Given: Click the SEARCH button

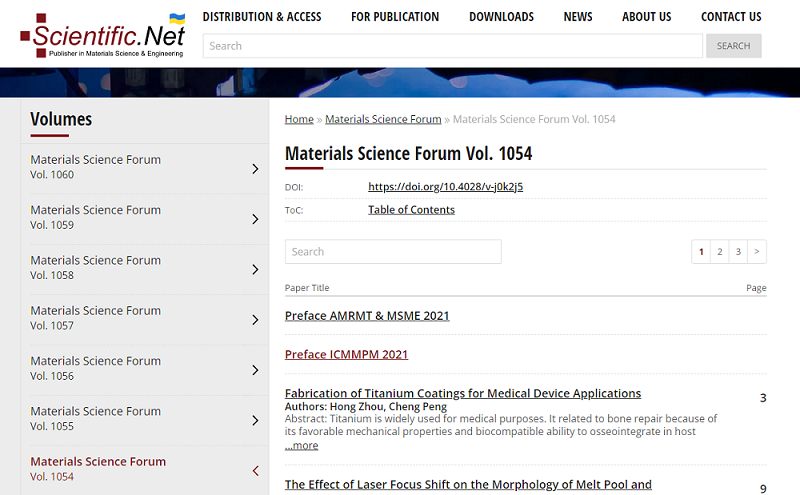Looking at the screenshot, I should click(734, 46).
